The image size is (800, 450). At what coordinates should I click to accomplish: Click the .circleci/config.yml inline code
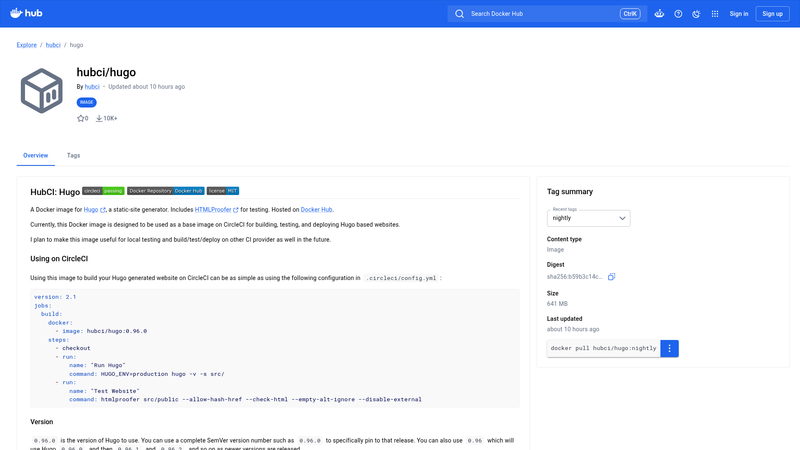(x=403, y=278)
